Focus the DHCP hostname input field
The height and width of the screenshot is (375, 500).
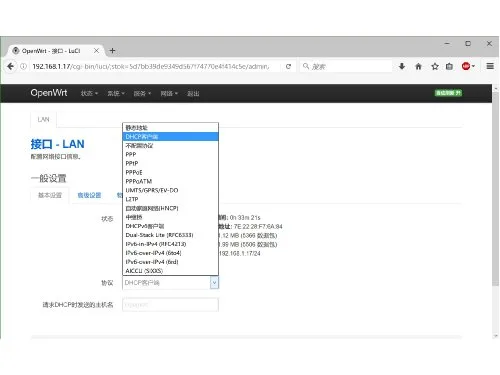(x=170, y=305)
